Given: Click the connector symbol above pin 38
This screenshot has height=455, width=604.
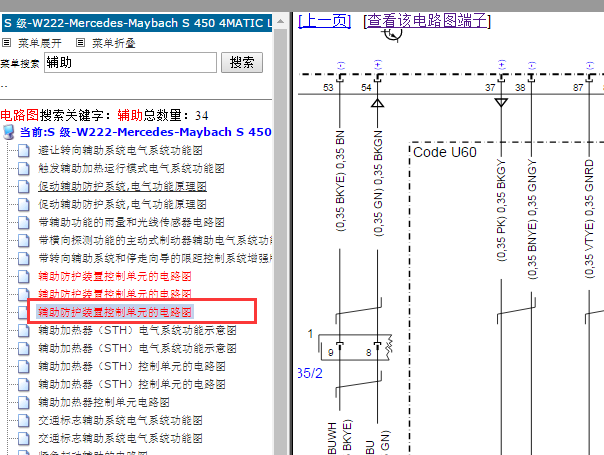Looking at the screenshot, I should click(532, 77).
